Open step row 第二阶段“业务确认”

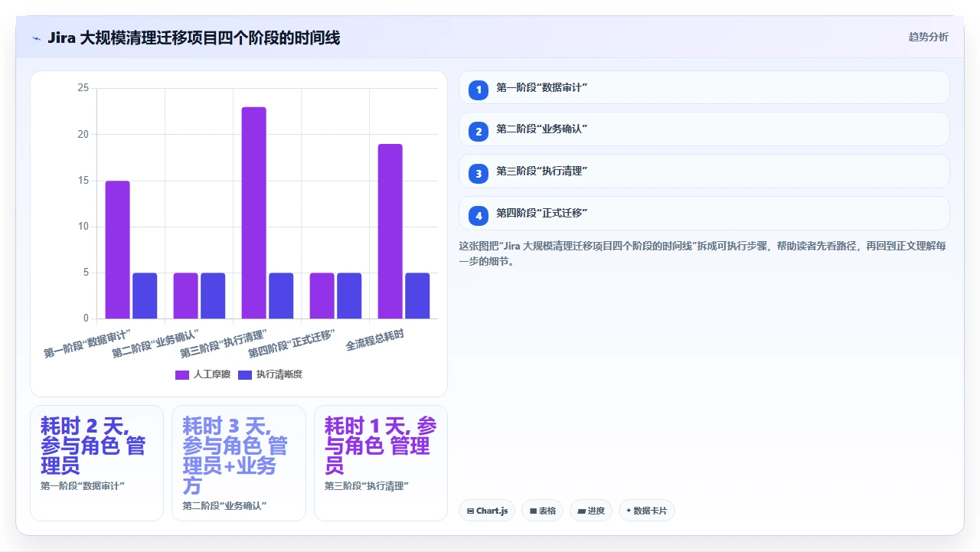click(x=704, y=129)
